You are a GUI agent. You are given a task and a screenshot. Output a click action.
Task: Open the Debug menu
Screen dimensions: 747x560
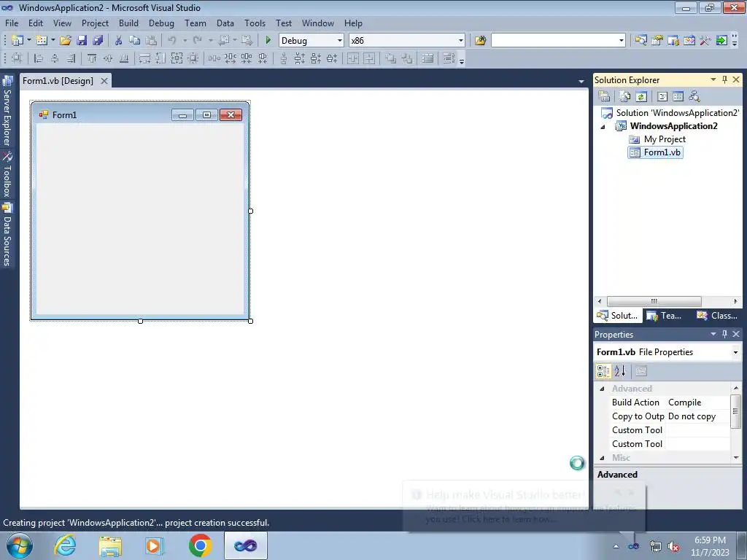[161, 23]
